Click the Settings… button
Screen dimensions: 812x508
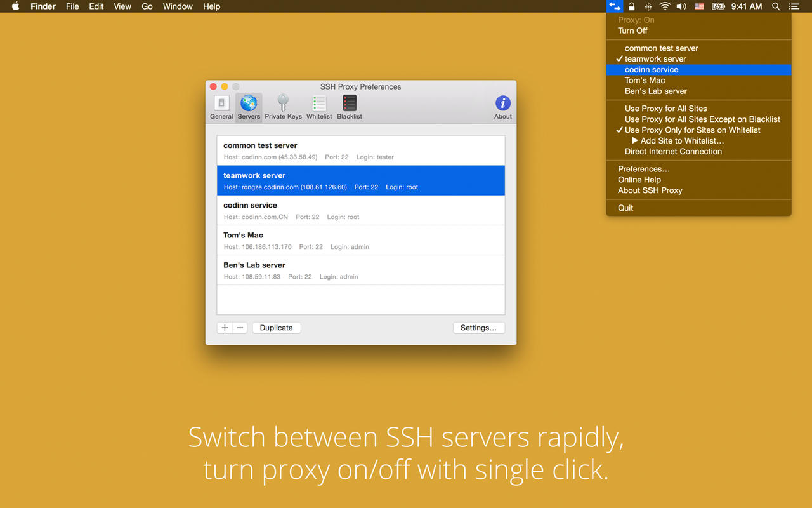[x=478, y=328]
